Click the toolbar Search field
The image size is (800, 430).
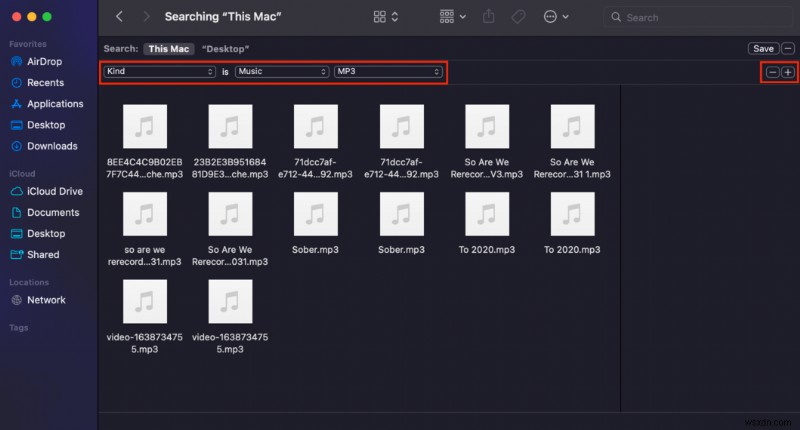point(697,17)
